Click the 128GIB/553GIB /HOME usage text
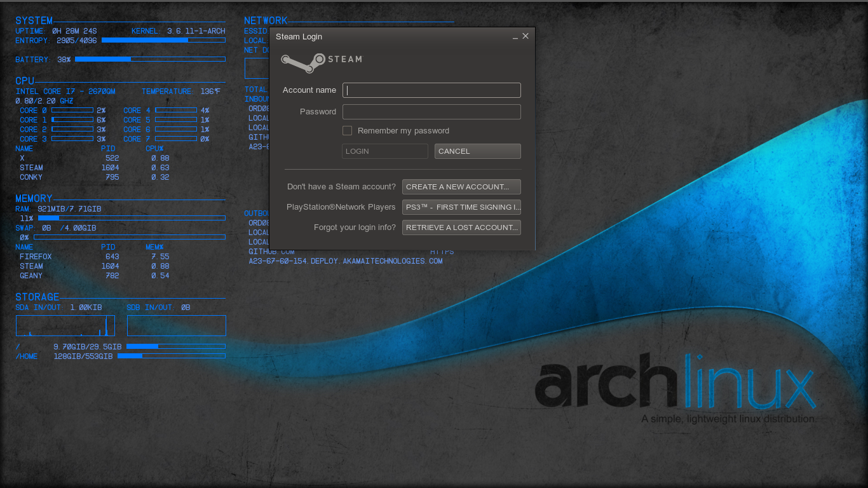Viewport: 868px width, 488px height. point(83,356)
